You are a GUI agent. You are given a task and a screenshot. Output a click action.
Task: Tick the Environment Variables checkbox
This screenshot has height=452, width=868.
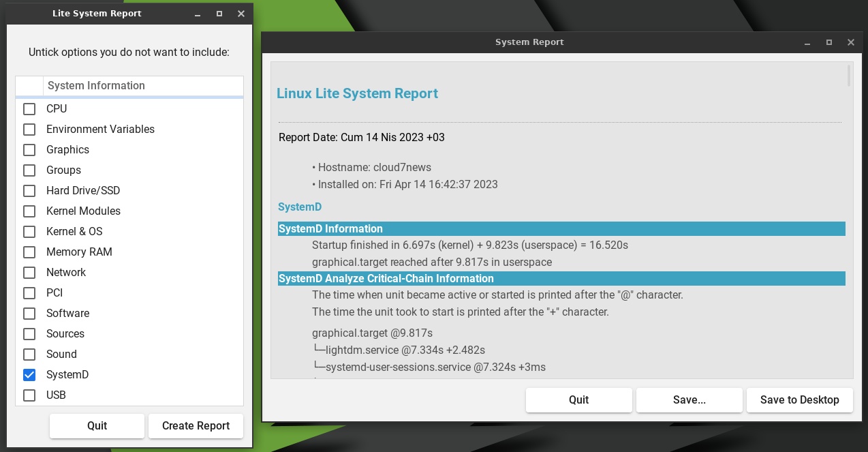point(29,130)
